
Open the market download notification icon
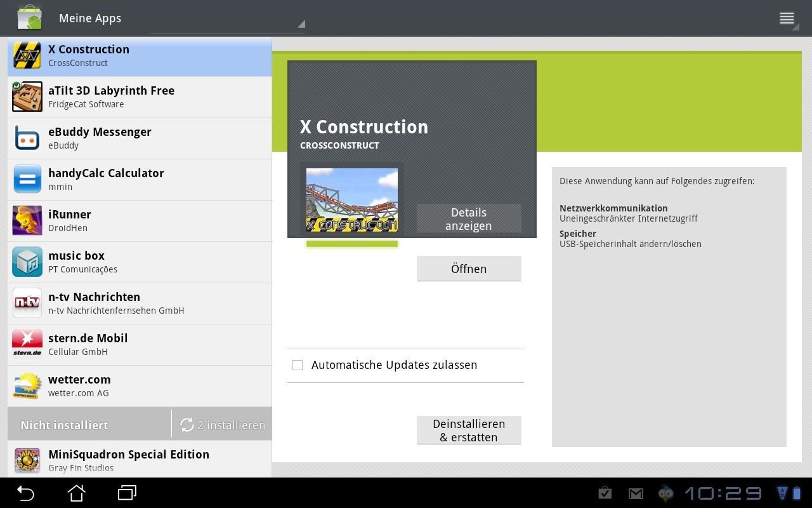[605, 493]
